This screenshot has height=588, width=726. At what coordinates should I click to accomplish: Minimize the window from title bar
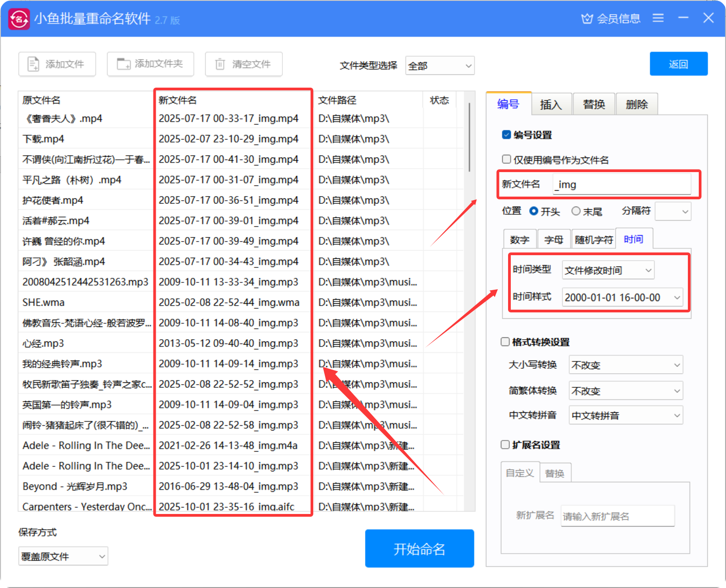tap(683, 18)
